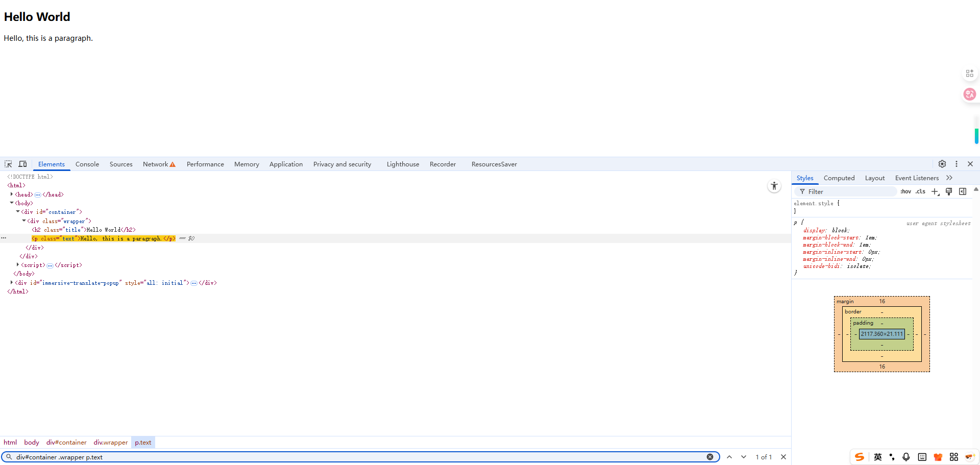Click the Styles Filter input field
The image size is (980, 465).
(845, 191)
